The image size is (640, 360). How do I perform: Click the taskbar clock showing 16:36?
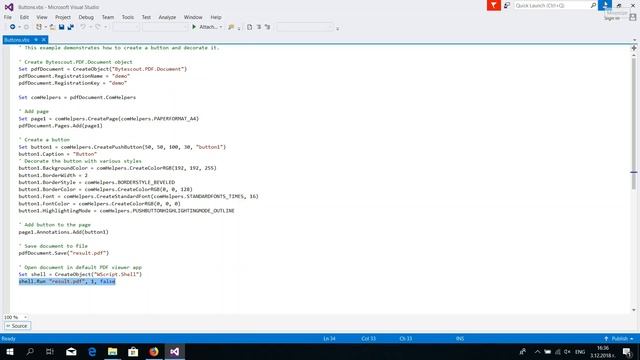pyautogui.click(x=602, y=352)
